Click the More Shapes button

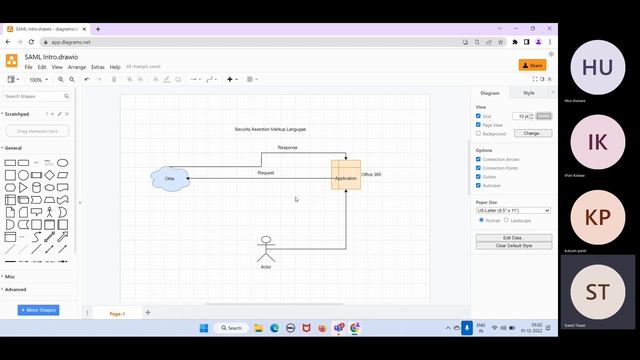[x=38, y=310]
